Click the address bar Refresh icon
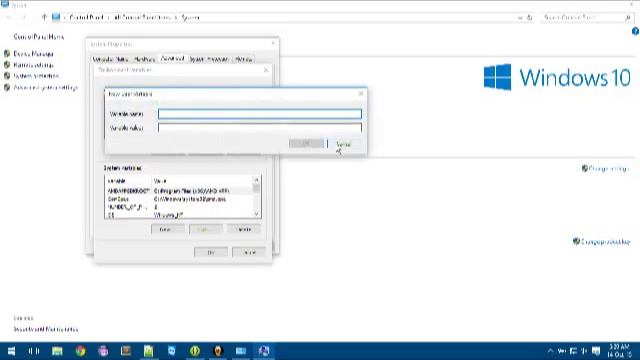 tap(530, 18)
